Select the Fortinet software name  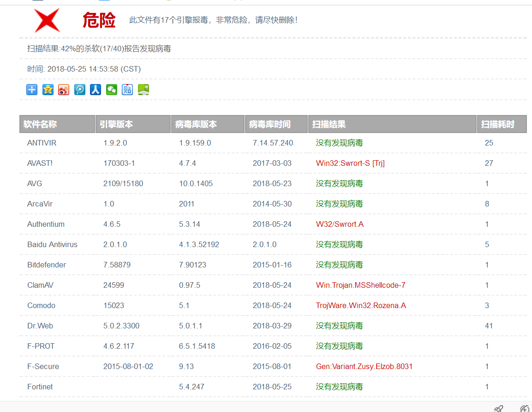40,387
